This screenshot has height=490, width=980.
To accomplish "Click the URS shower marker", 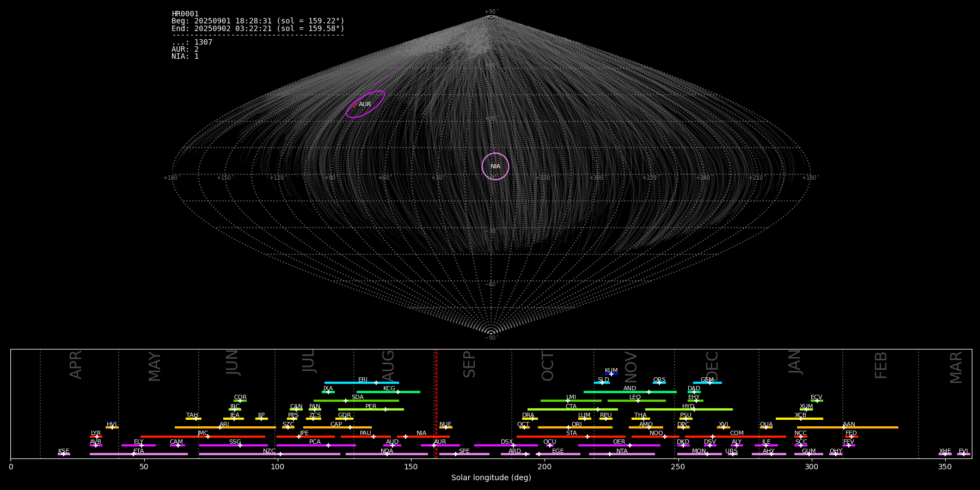I will tap(732, 454).
